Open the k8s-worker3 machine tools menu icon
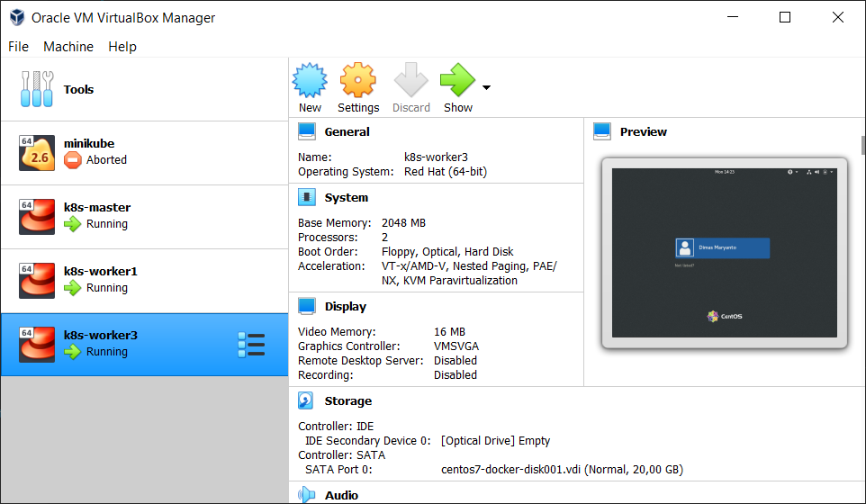The height and width of the screenshot is (504, 866). click(x=251, y=345)
